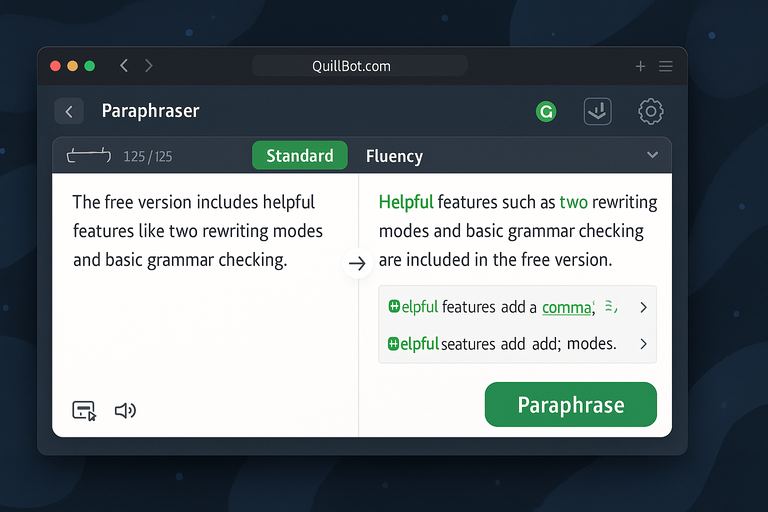Click plus icon on first suggestion
The width and height of the screenshot is (768, 512).
(x=394, y=306)
